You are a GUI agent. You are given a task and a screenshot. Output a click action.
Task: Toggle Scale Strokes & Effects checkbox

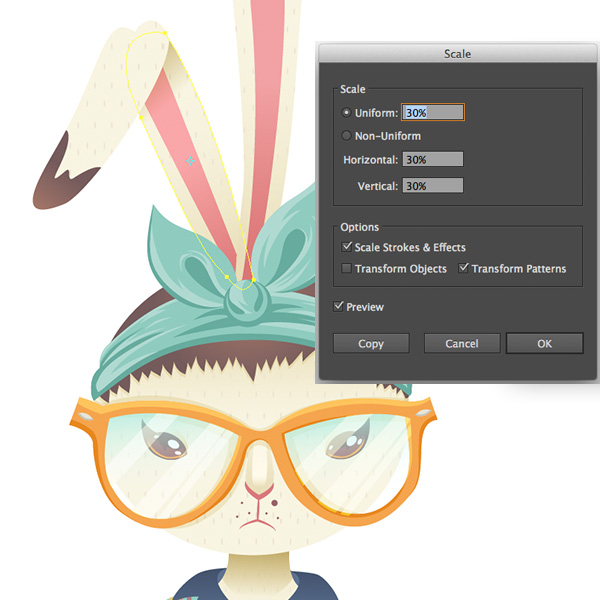(x=346, y=247)
